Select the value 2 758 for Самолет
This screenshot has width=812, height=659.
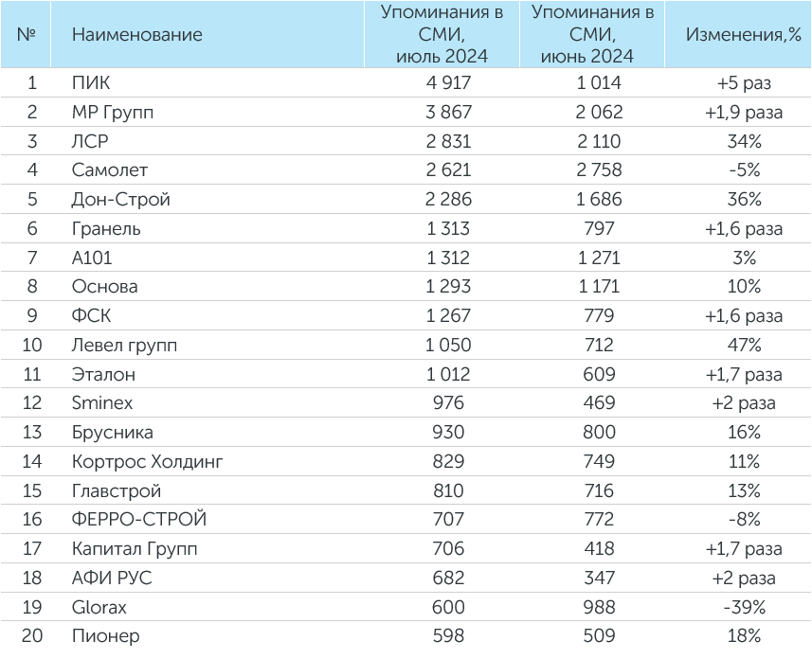599,169
